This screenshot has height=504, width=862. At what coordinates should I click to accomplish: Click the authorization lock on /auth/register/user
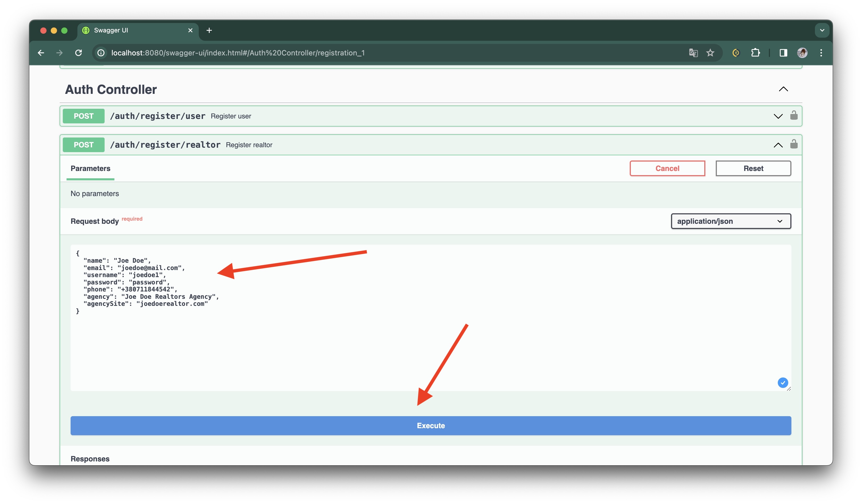tap(793, 116)
